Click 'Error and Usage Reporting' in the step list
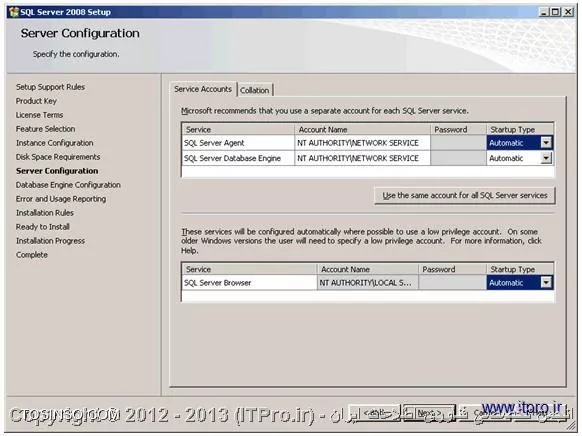The height and width of the screenshot is (436, 582). [61, 199]
